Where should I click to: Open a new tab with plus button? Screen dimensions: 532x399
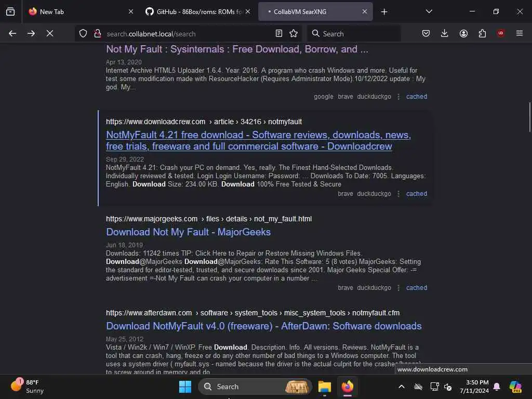384,12
